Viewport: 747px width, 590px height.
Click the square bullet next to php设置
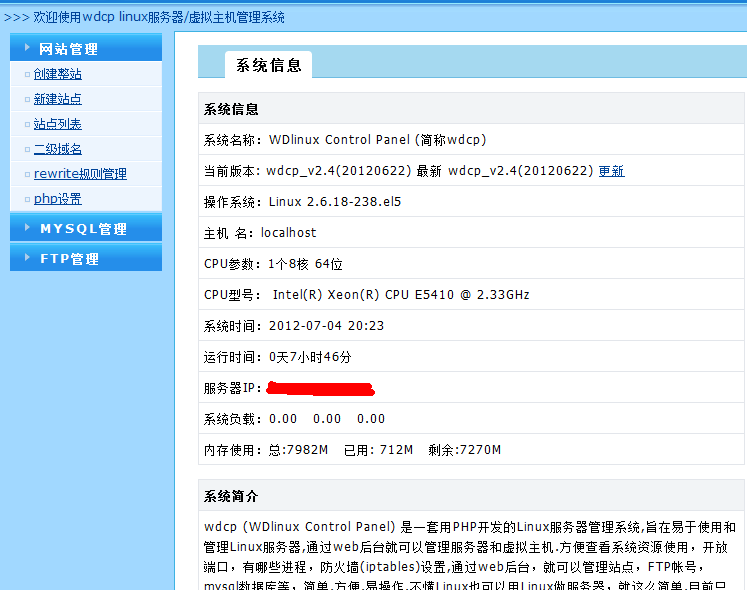click(26, 199)
